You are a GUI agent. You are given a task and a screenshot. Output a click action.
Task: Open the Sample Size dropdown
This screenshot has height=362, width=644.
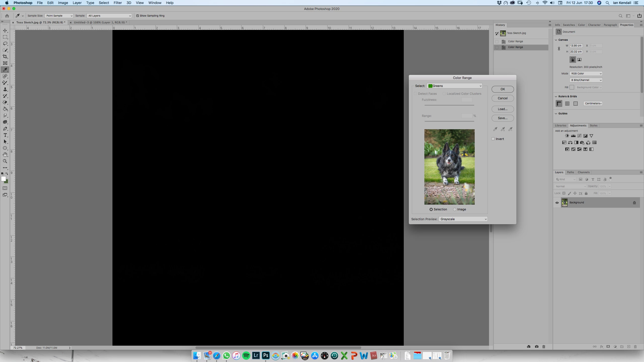pos(59,16)
